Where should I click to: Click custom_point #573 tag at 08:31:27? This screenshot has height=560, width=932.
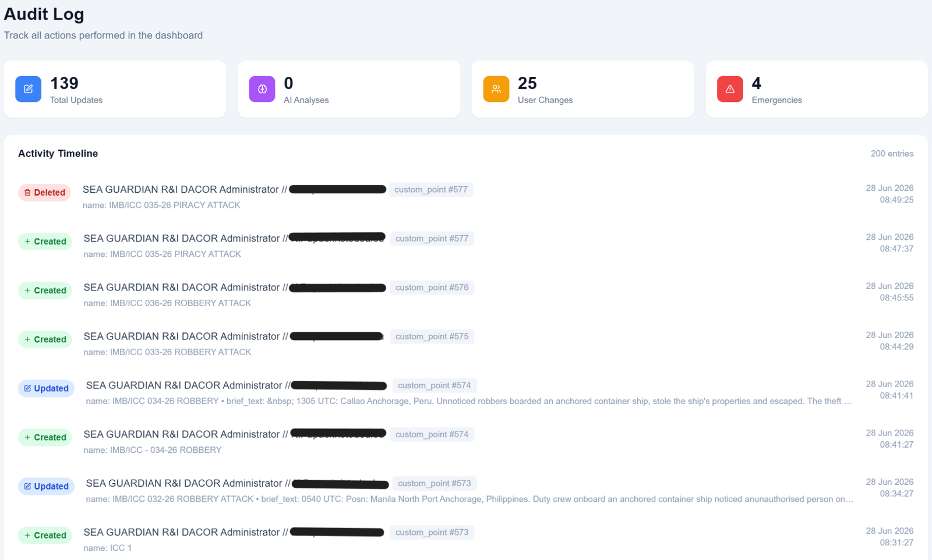pyautogui.click(x=432, y=532)
